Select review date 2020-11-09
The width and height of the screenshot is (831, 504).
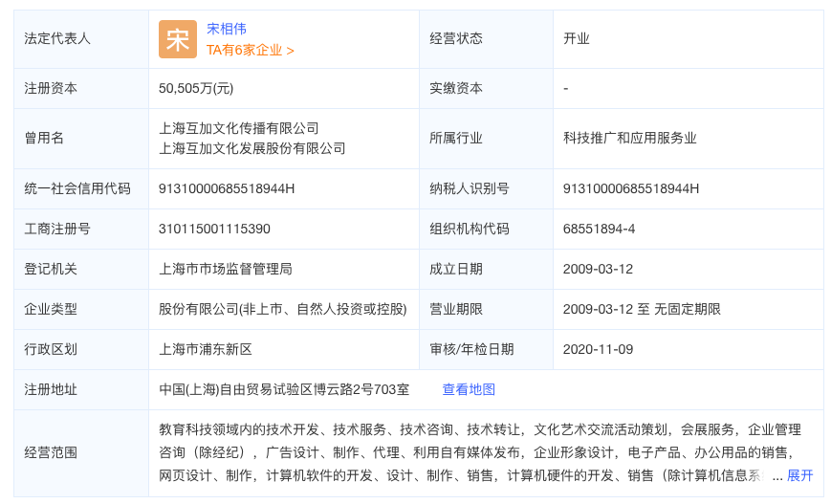[x=598, y=350]
